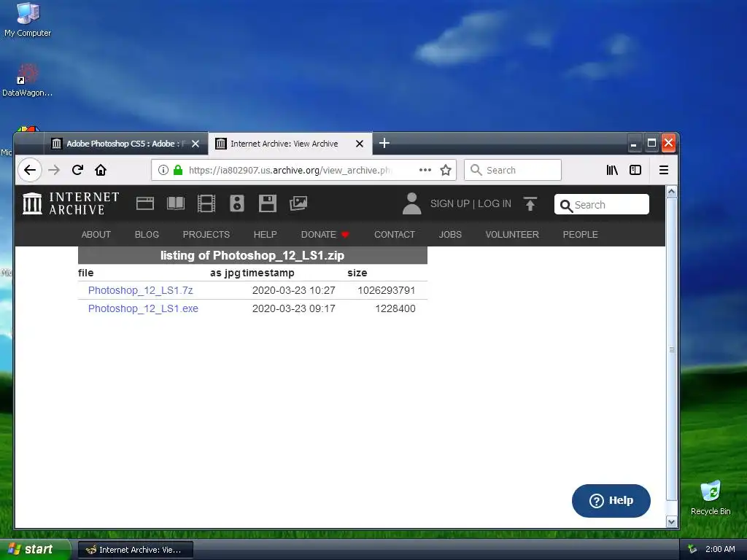The image size is (747, 560).
Task: Click the listing of Photoshop_12_LS1.zip header
Action: click(252, 255)
